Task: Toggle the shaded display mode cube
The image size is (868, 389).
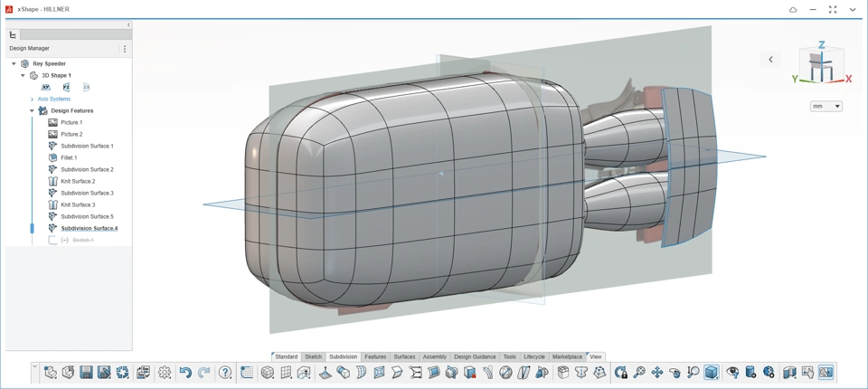Action: point(712,373)
